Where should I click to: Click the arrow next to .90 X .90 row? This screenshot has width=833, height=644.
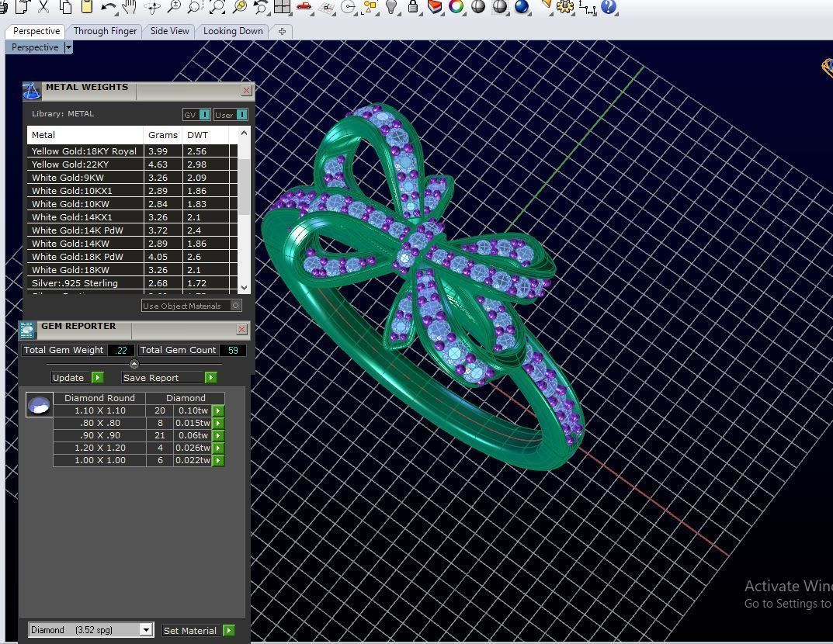click(218, 435)
